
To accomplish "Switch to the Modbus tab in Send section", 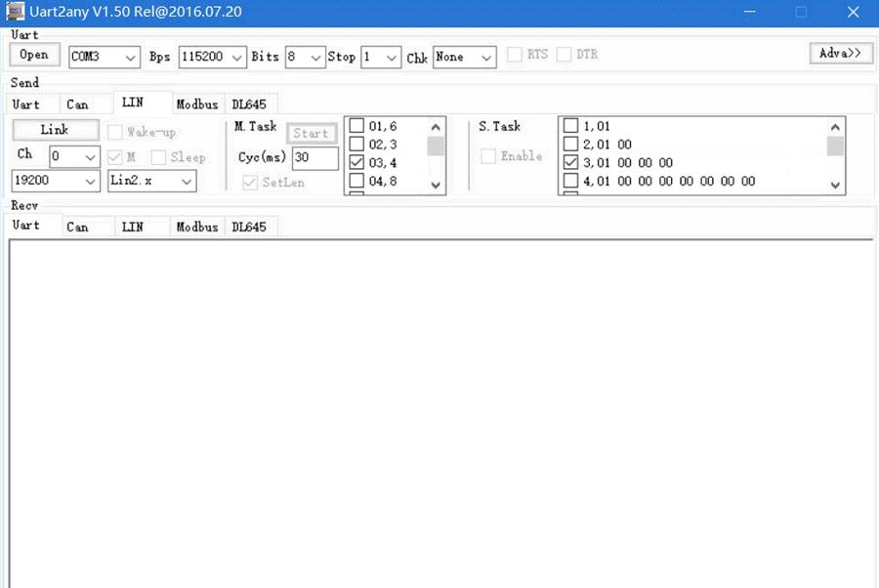I will 196,104.
